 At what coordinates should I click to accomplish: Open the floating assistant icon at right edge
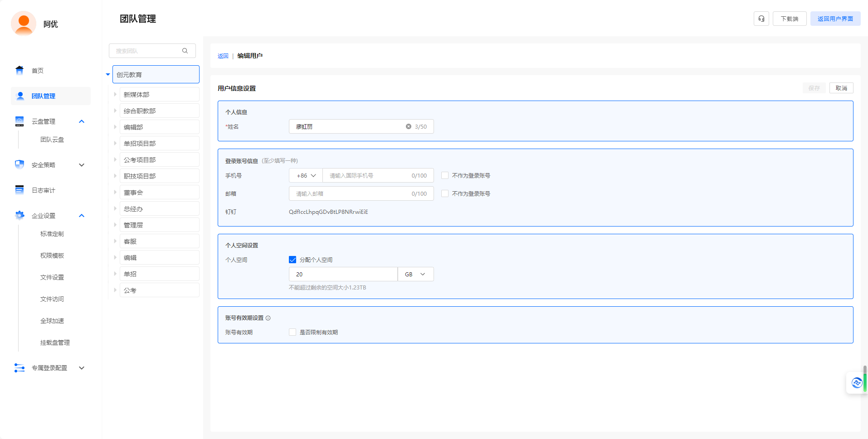[856, 383]
